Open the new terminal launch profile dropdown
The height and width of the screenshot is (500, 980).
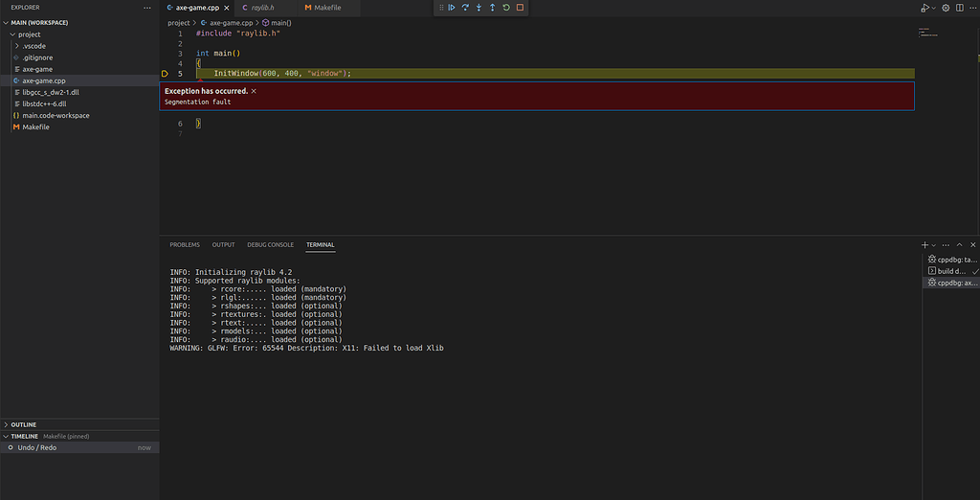tap(934, 244)
